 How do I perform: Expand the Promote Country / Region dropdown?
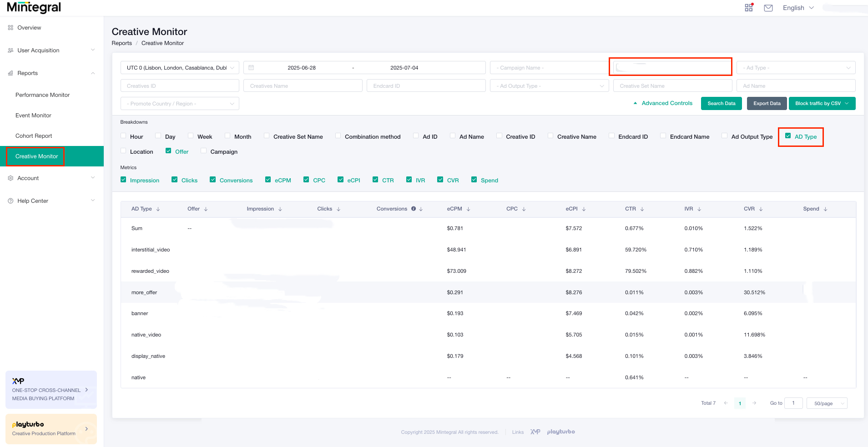coord(179,103)
